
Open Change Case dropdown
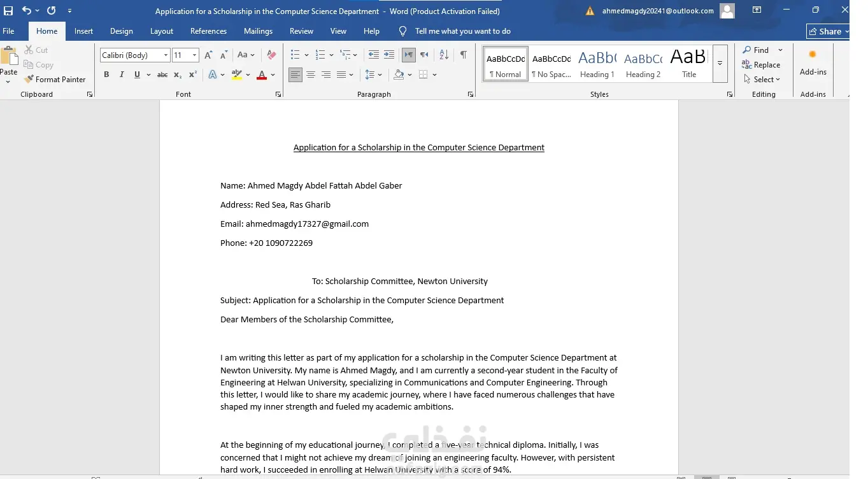tap(246, 55)
